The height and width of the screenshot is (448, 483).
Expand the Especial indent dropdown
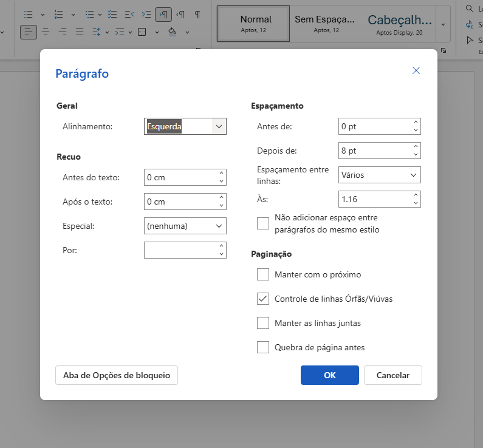point(185,226)
